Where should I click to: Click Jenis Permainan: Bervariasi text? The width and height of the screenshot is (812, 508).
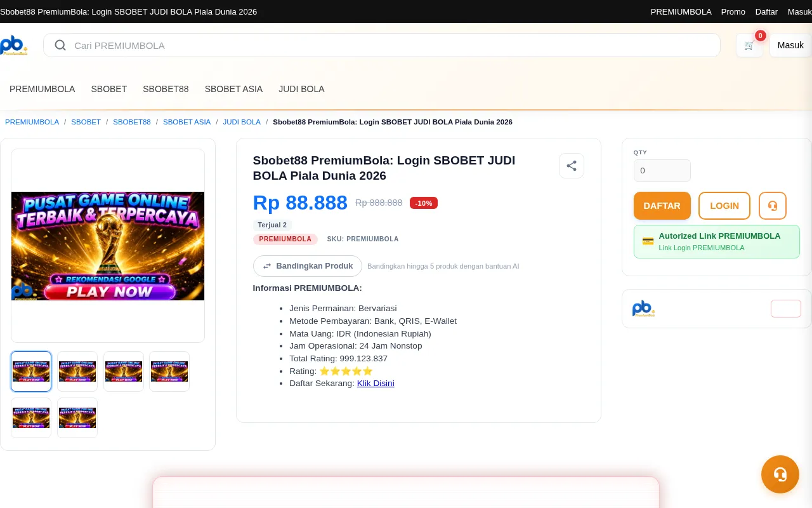click(x=343, y=309)
